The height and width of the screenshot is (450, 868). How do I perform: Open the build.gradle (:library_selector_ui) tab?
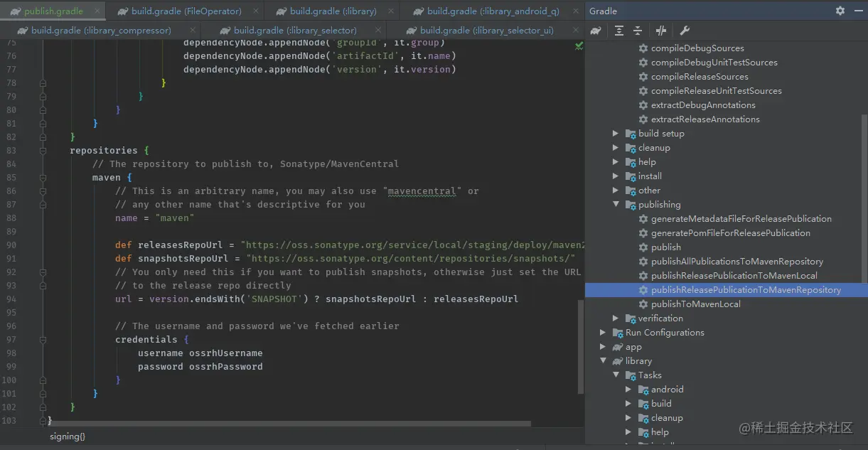coord(486,30)
